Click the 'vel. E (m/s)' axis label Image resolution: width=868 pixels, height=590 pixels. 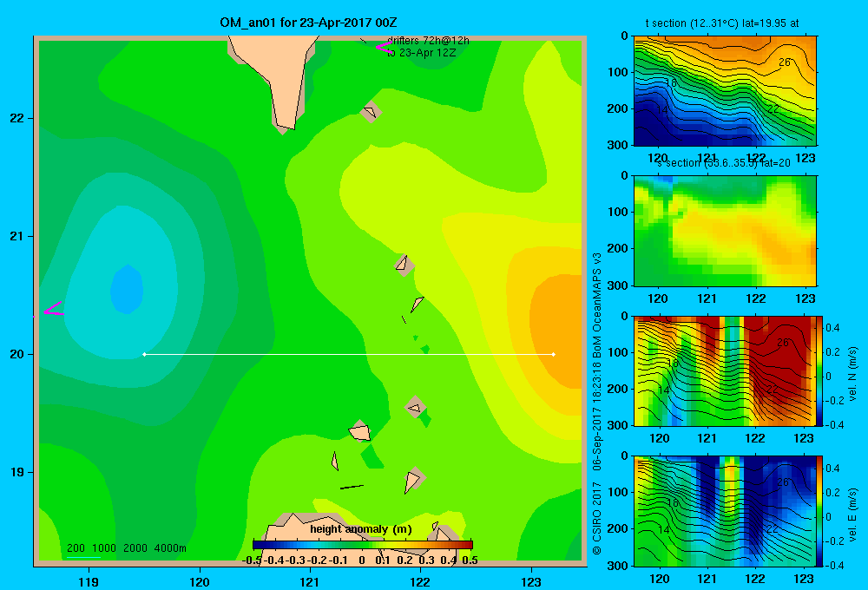[x=852, y=515]
